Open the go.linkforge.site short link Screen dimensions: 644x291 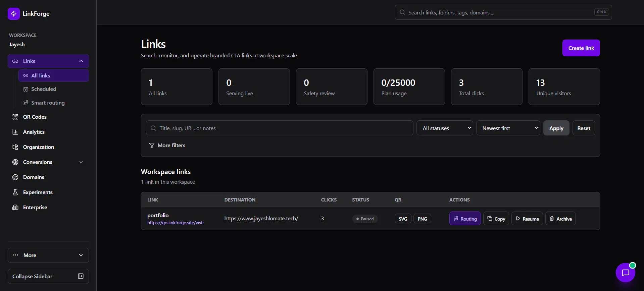click(x=175, y=223)
